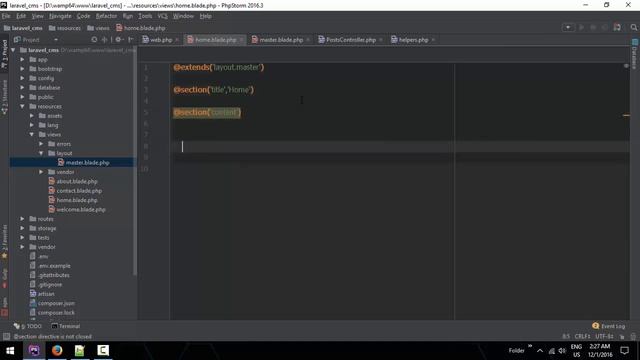Open Database tool window on right edge
Screen dimensions: 640x360
(635, 54)
